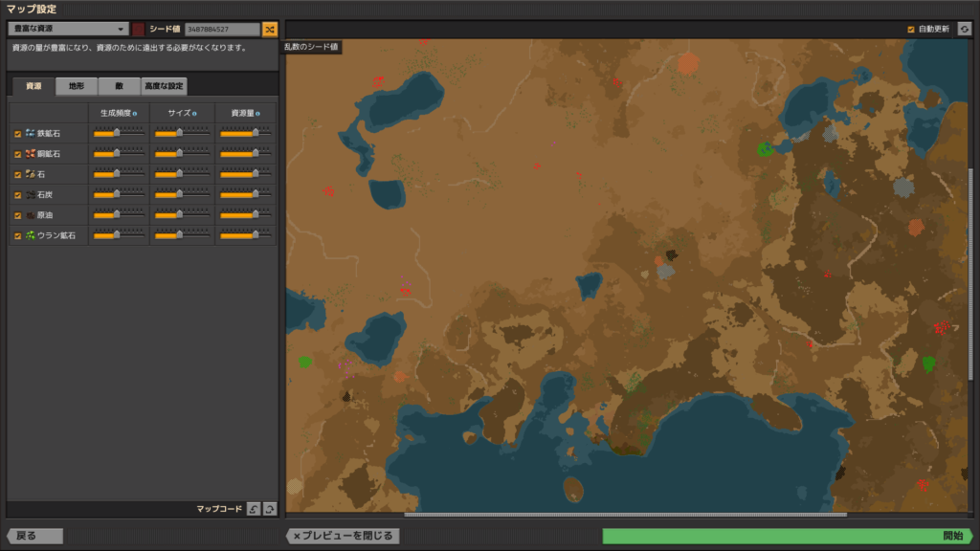Image resolution: width=980 pixels, height=551 pixels.
Task: Click the red delete preset icon
Action: (138, 30)
